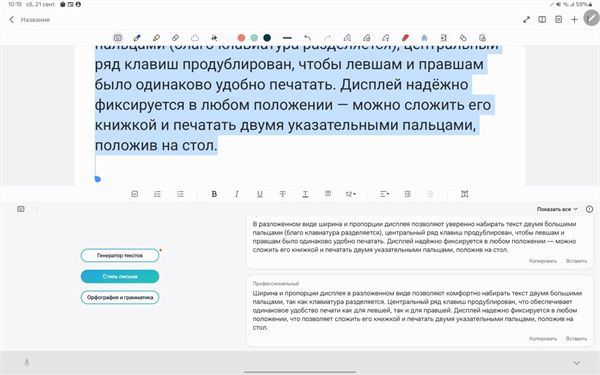Tap the blue text selection handle
The width and height of the screenshot is (600, 375).
point(98,179)
